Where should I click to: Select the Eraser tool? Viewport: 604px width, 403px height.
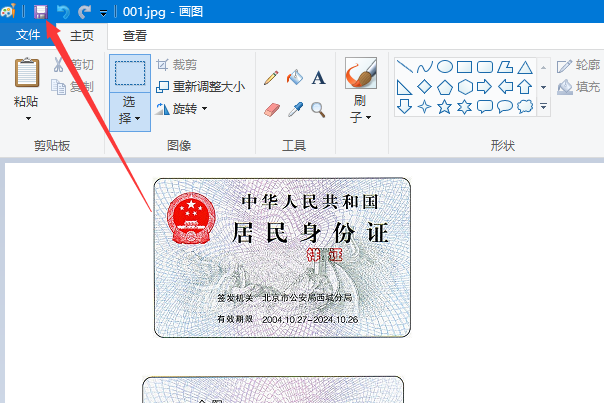272,110
